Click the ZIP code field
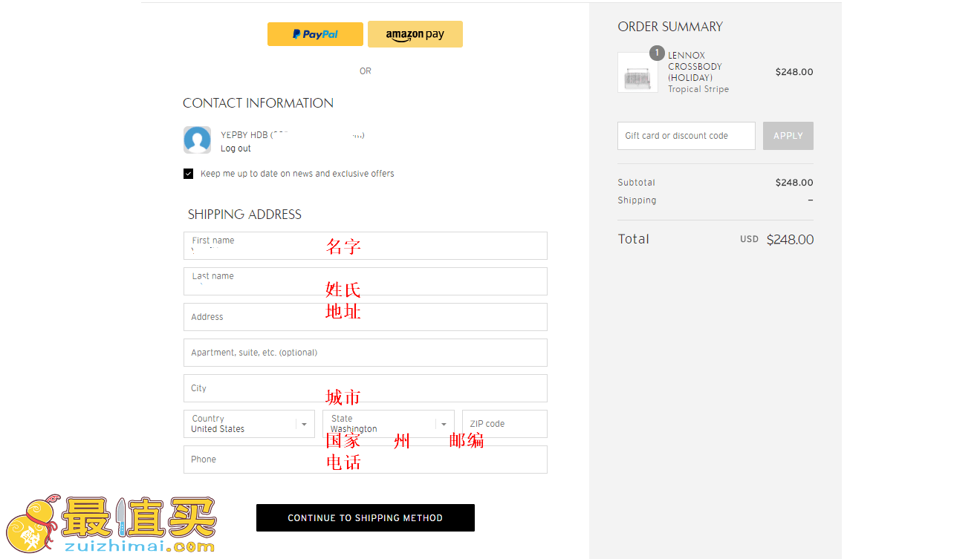The height and width of the screenshot is (559, 980). coord(504,424)
